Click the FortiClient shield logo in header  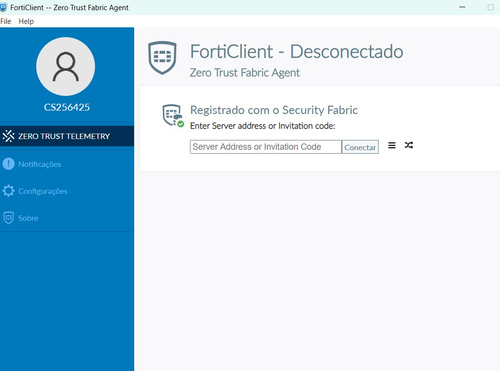pyautogui.click(x=162, y=58)
